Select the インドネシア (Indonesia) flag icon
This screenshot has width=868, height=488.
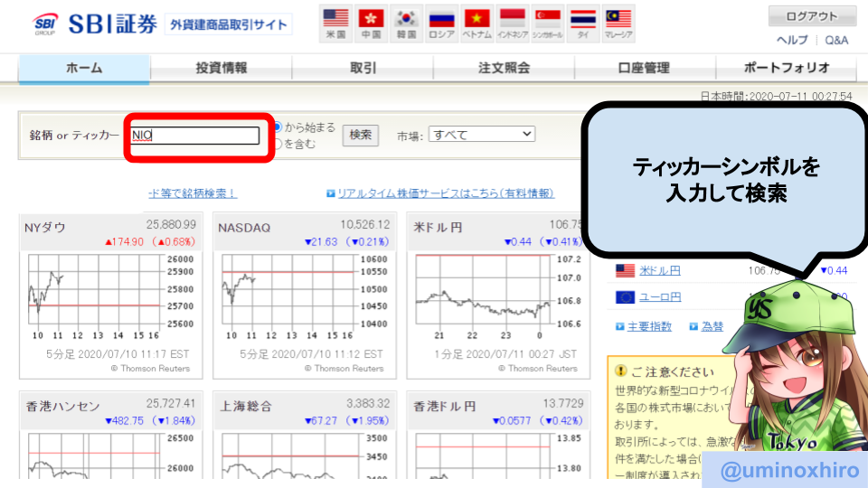tap(513, 23)
